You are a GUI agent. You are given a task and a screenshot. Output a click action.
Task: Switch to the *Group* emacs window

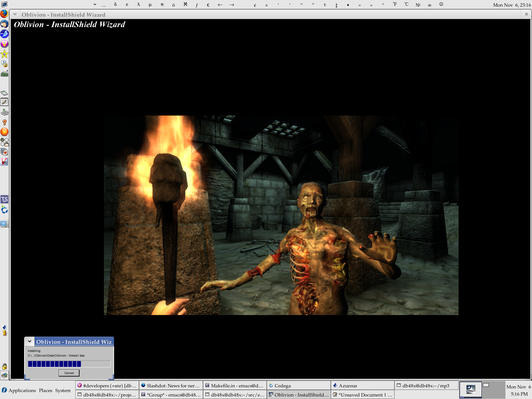tap(171, 395)
